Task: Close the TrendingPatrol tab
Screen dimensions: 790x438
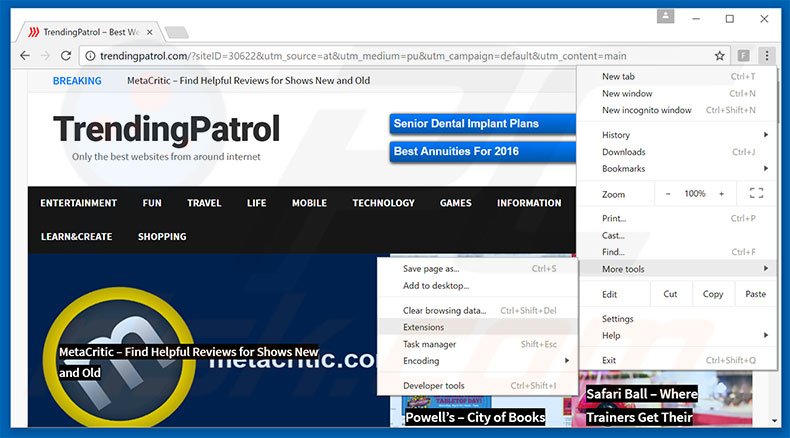Action: tap(150, 32)
